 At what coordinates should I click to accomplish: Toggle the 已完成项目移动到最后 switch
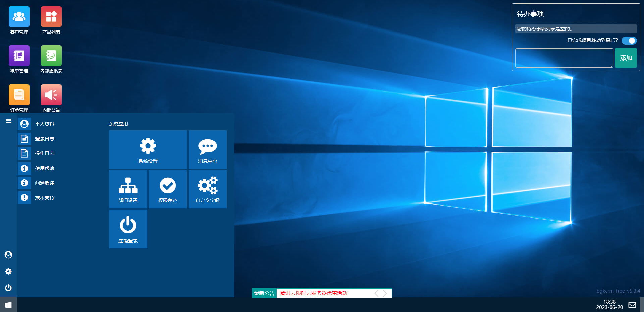click(x=629, y=41)
